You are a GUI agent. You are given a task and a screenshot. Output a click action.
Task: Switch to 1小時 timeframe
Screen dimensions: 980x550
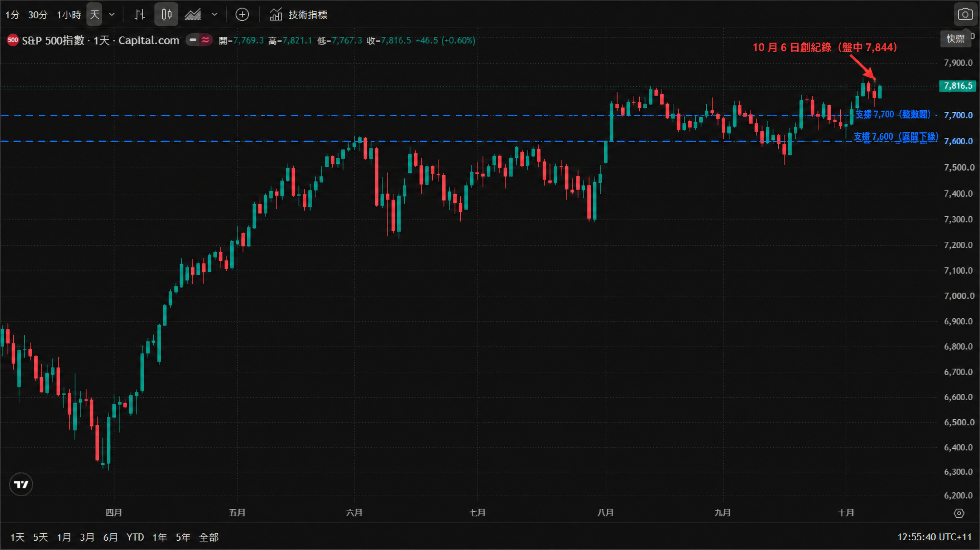click(69, 15)
